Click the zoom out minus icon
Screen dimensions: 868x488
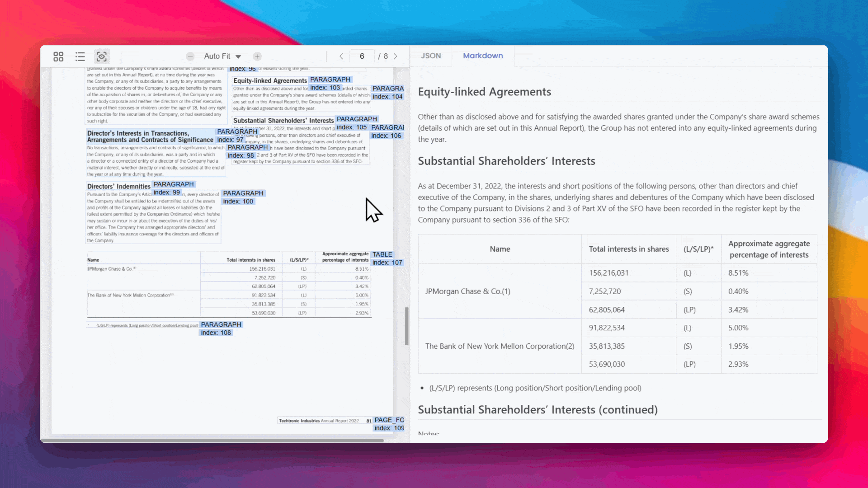[x=190, y=56]
